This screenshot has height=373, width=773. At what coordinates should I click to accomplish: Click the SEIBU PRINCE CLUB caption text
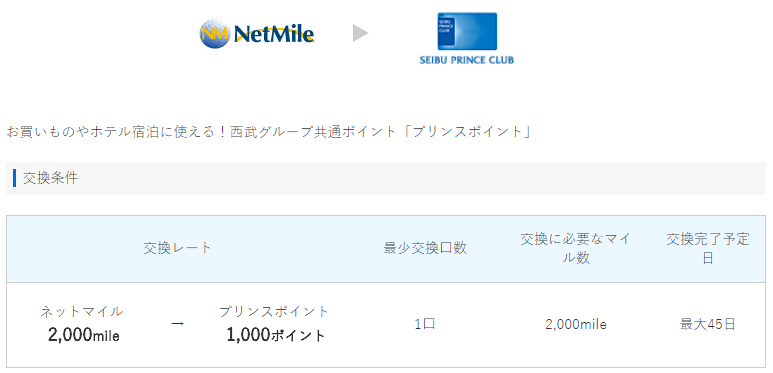click(x=466, y=60)
